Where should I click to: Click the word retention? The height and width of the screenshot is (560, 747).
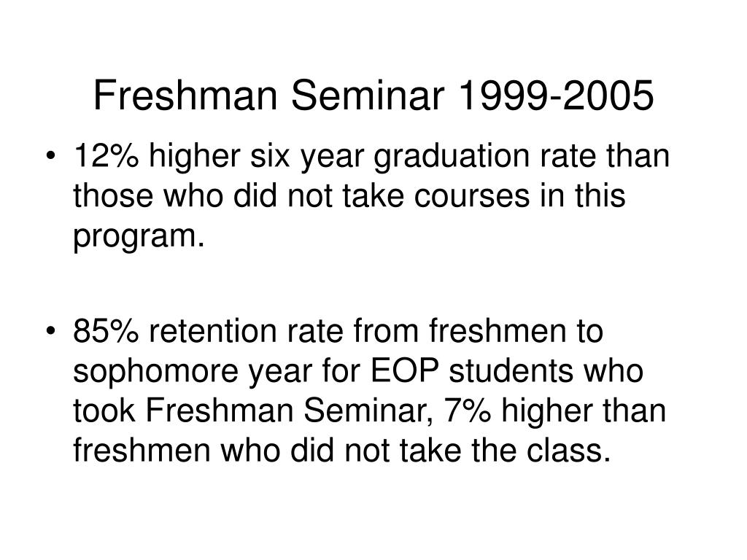point(212,331)
